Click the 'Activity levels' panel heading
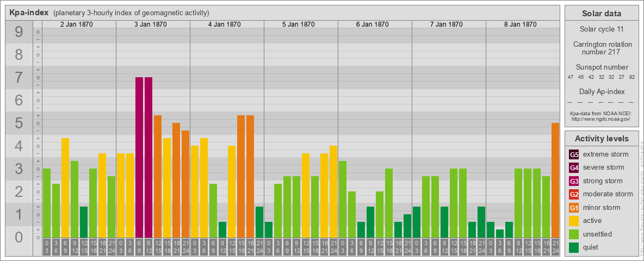Screen dimensions: 644x261 pos(602,139)
